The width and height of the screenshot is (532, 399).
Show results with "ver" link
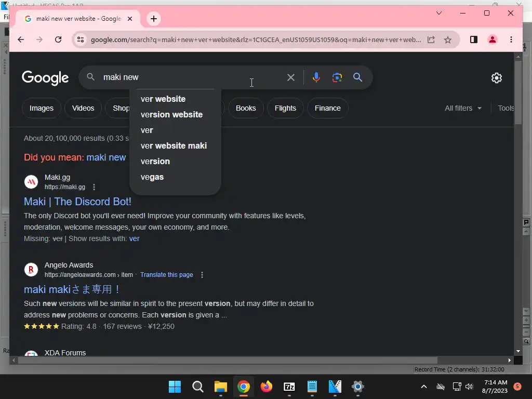pos(135,238)
